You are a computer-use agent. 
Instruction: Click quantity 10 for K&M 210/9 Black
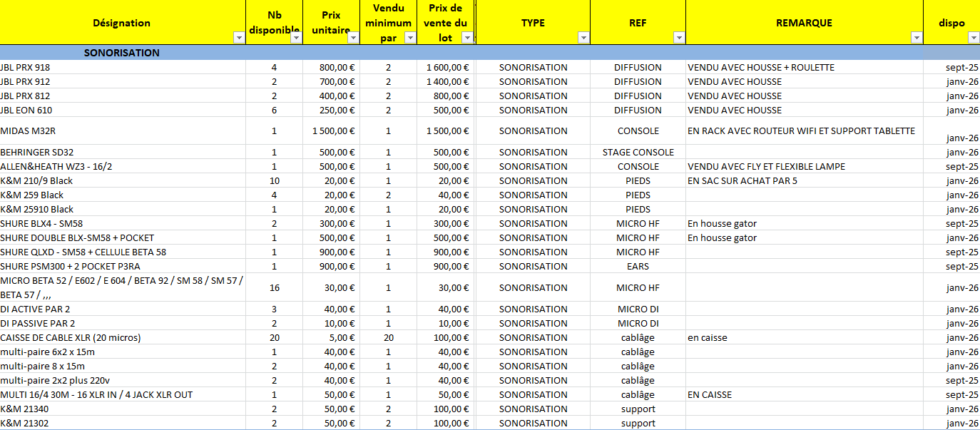click(x=274, y=180)
